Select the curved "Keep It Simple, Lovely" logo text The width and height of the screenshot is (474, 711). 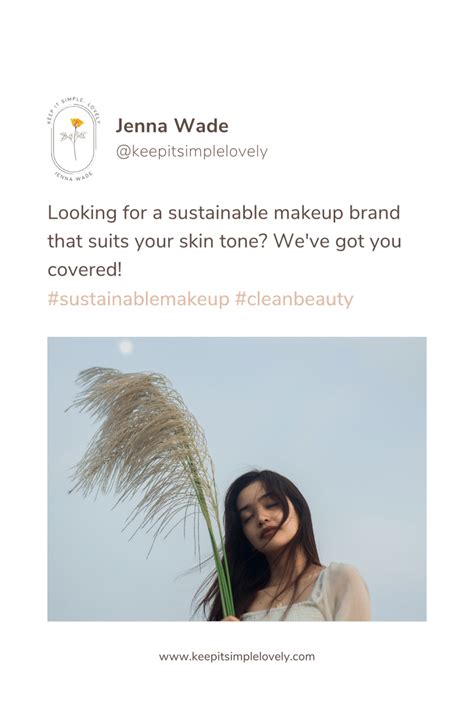click(73, 108)
